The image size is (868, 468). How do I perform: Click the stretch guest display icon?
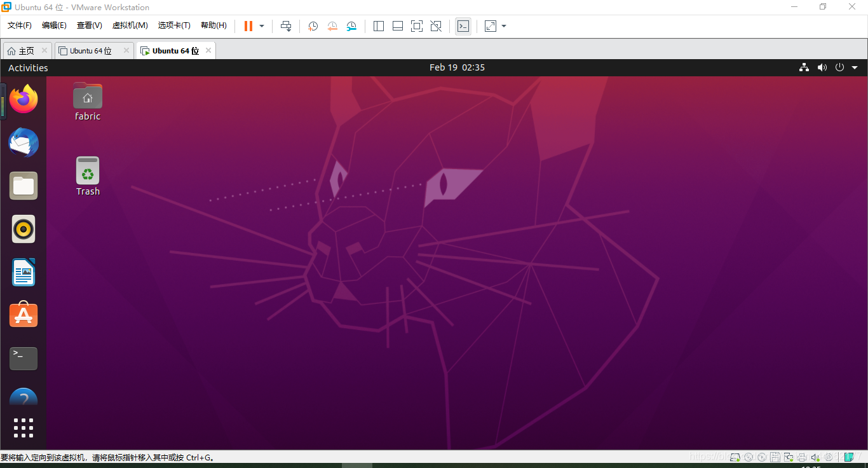coord(491,26)
